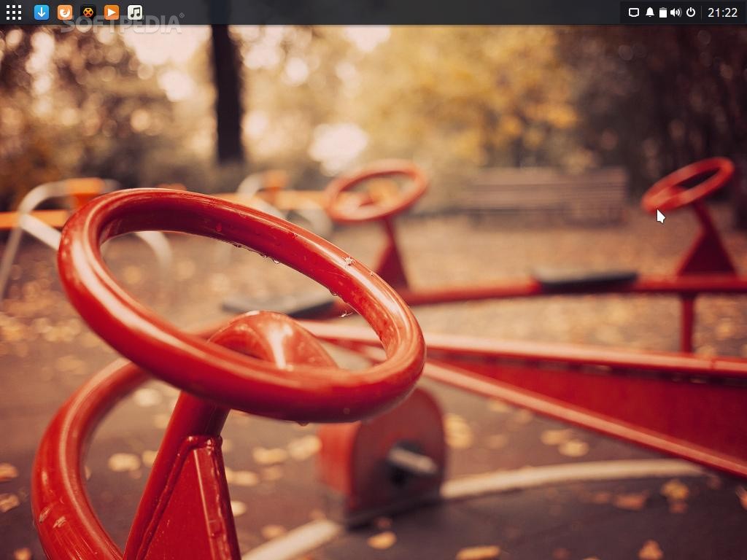Launch the blue download manager app
The height and width of the screenshot is (560, 747).
(x=42, y=12)
